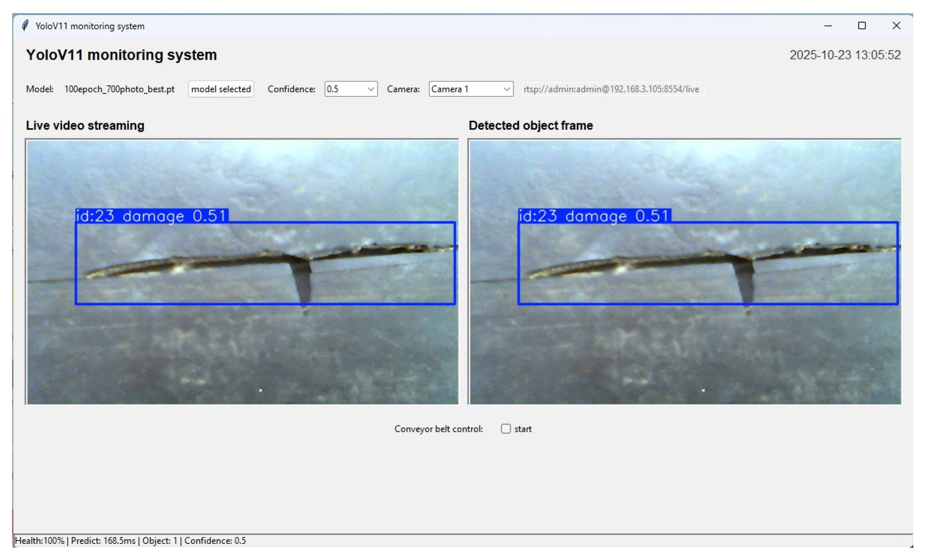Viewport: 926px width, 560px height.
Task: Minimize the YoloV11 monitoring window
Action: click(x=828, y=26)
